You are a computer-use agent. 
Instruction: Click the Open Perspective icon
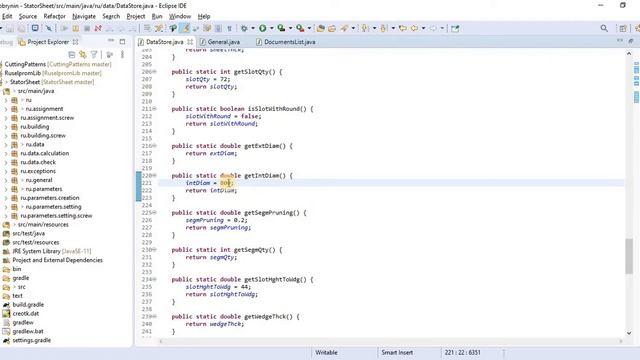click(x=623, y=28)
